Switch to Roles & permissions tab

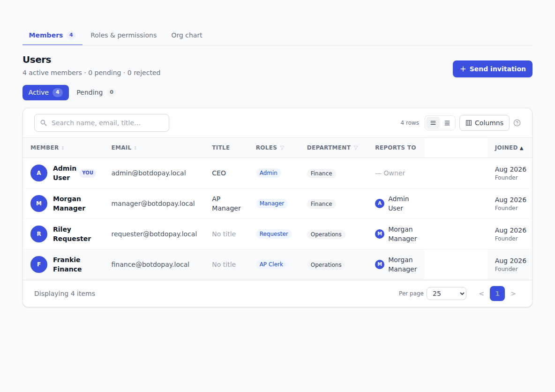[x=124, y=35]
